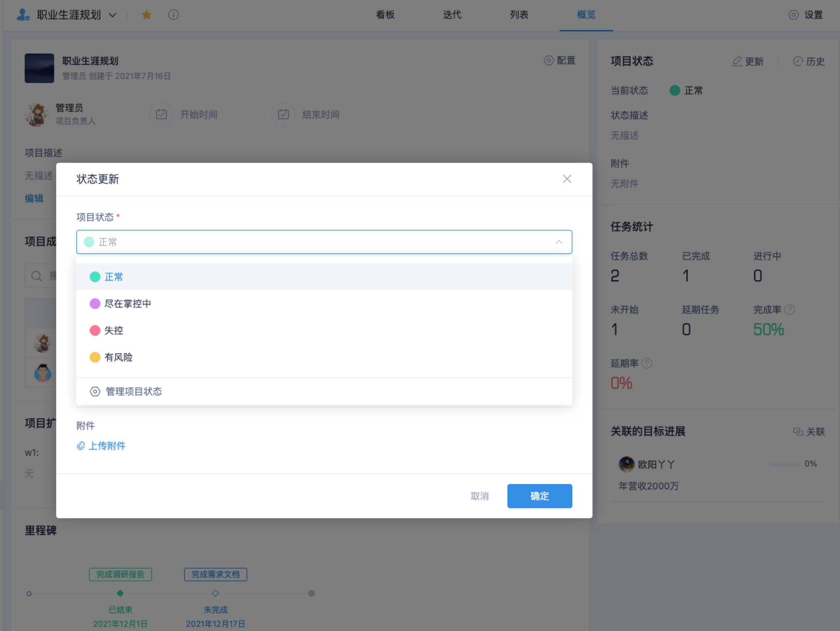Click the 配置 configure icon
The width and height of the screenshot is (840, 631).
pos(549,60)
